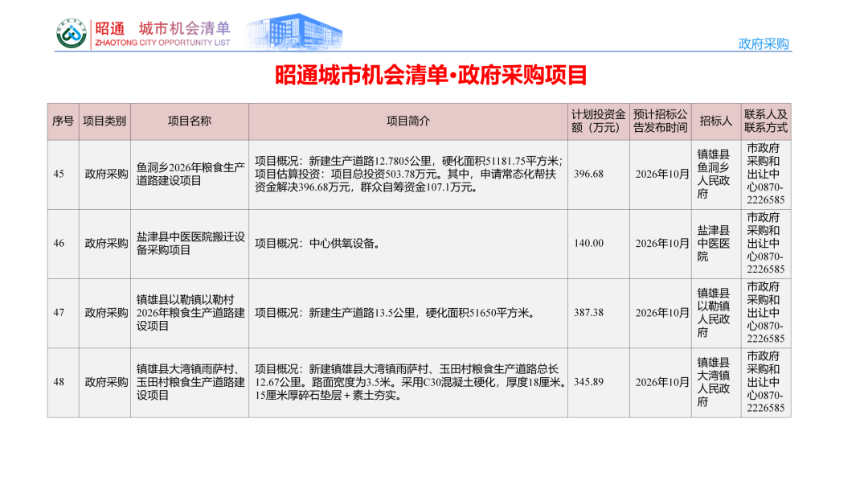Click the blue building illustration in header
The image size is (868, 489).
click(293, 31)
